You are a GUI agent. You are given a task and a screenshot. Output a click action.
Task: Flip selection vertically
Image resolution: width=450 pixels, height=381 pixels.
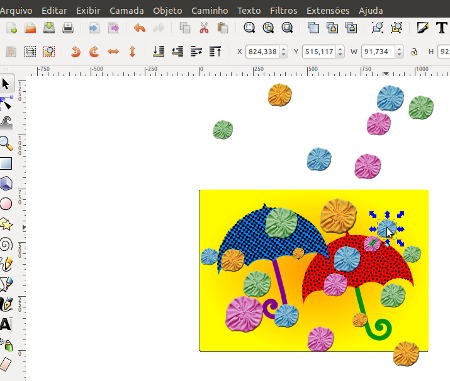132,52
